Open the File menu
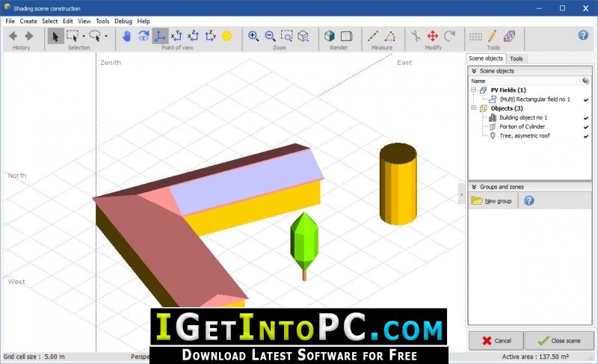The width and height of the screenshot is (598, 364). click(10, 22)
